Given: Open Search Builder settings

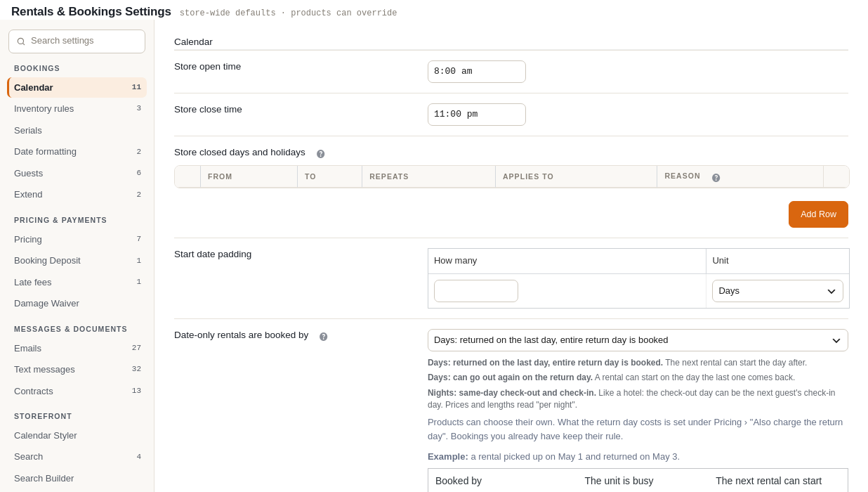Looking at the screenshot, I should [x=77, y=478].
